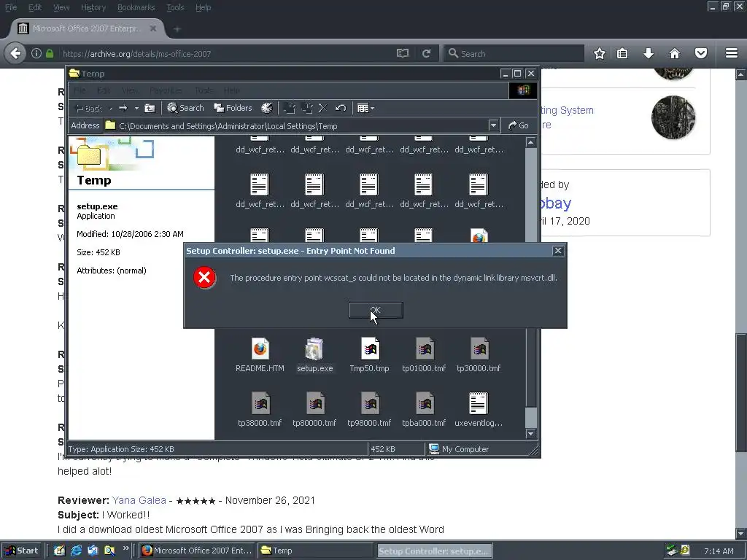Click OK in error dialog

tap(376, 310)
